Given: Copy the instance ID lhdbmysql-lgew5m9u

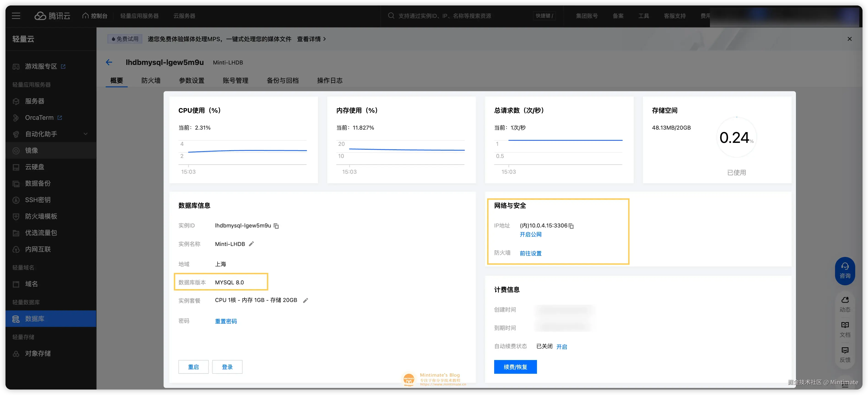Looking at the screenshot, I should (276, 226).
